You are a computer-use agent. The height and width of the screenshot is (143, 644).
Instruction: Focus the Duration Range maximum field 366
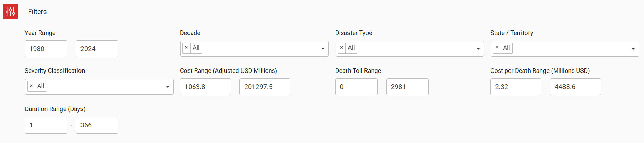[x=97, y=125]
